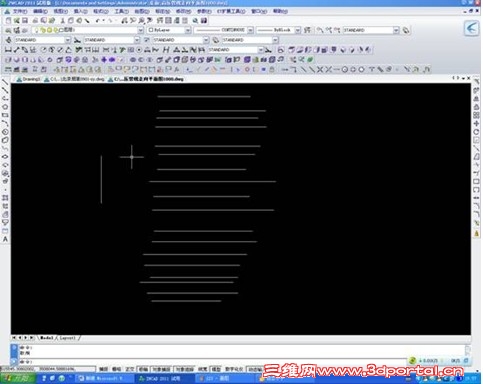Toggle the 对象追踪 object tracking button
The width and height of the screenshot is (483, 384).
click(x=184, y=369)
